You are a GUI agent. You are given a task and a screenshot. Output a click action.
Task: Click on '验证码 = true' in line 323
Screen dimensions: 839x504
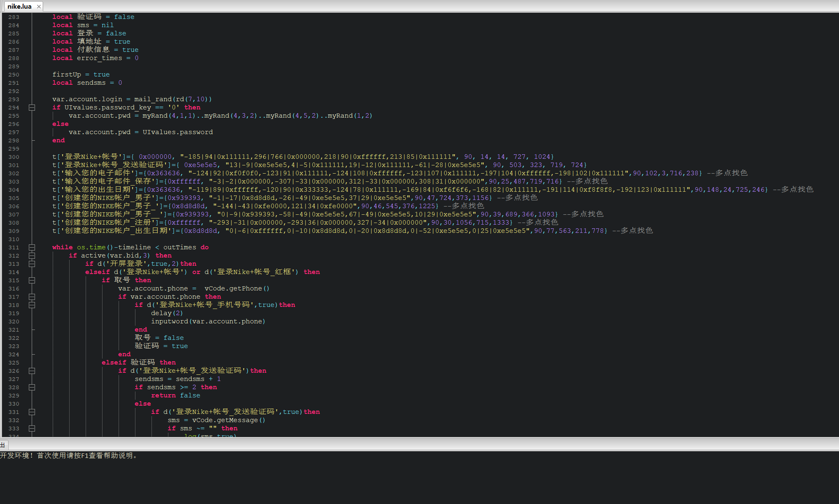(x=161, y=346)
